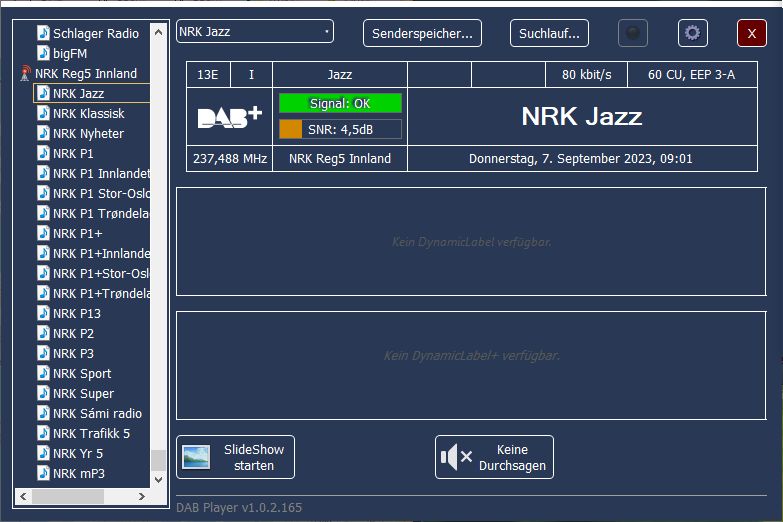This screenshot has height=522, width=783.
Task: Open settings with the gear icon
Action: pyautogui.click(x=692, y=33)
